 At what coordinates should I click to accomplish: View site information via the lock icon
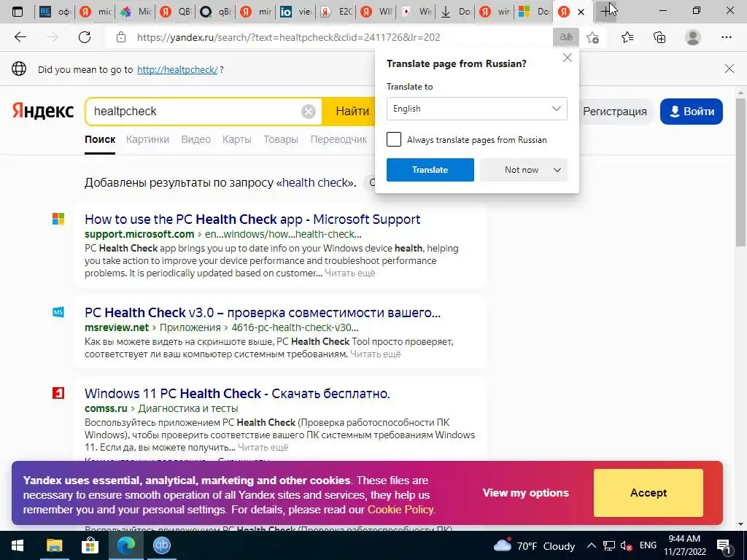pyautogui.click(x=121, y=37)
